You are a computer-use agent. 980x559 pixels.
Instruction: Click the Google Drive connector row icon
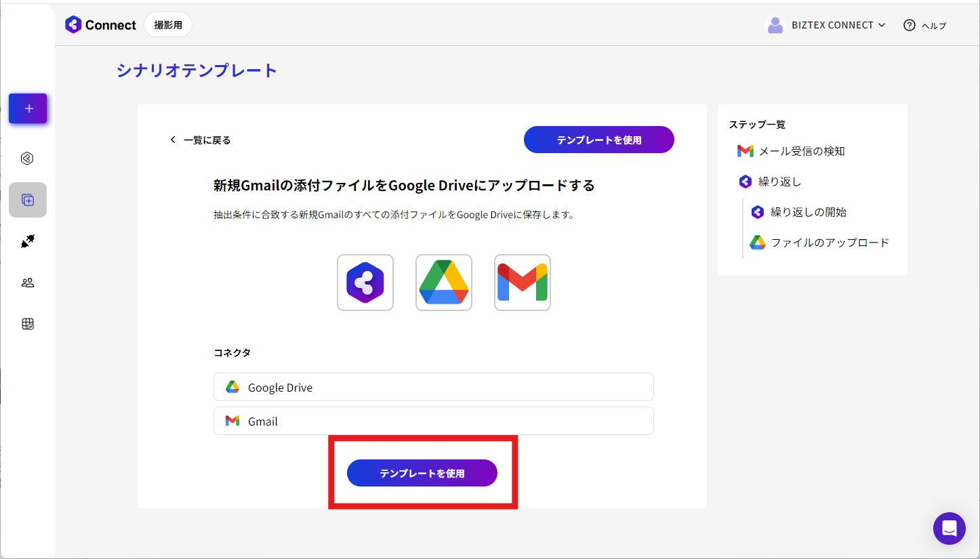pos(232,387)
